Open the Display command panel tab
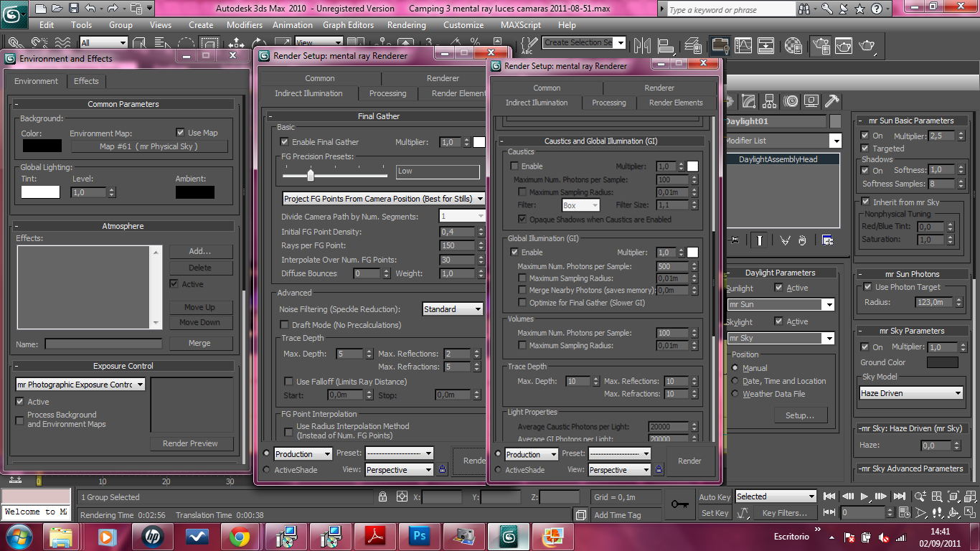Viewport: 980px width, 551px height. pos(811,101)
